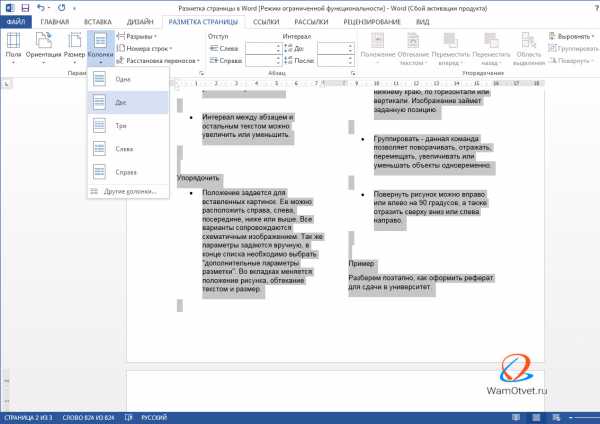600x424 pixels.
Task: Click the РУССКИЙ language indicator in status bar
Action: click(x=154, y=417)
